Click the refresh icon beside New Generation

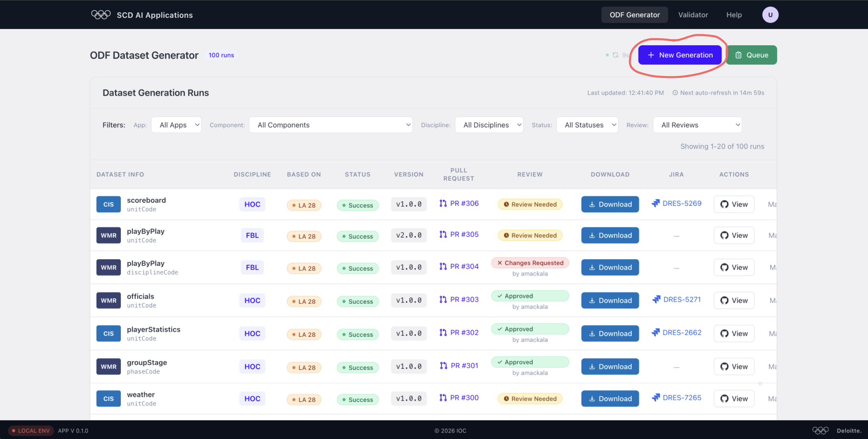(616, 55)
